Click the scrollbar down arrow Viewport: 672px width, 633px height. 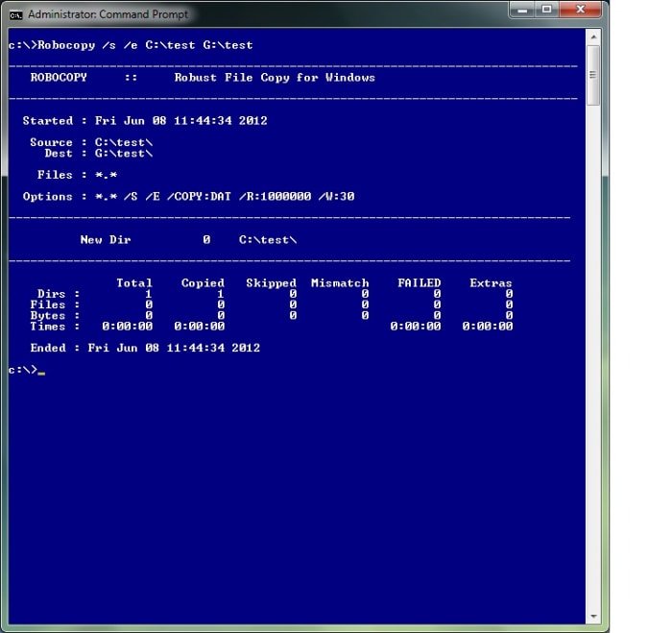pos(593,617)
